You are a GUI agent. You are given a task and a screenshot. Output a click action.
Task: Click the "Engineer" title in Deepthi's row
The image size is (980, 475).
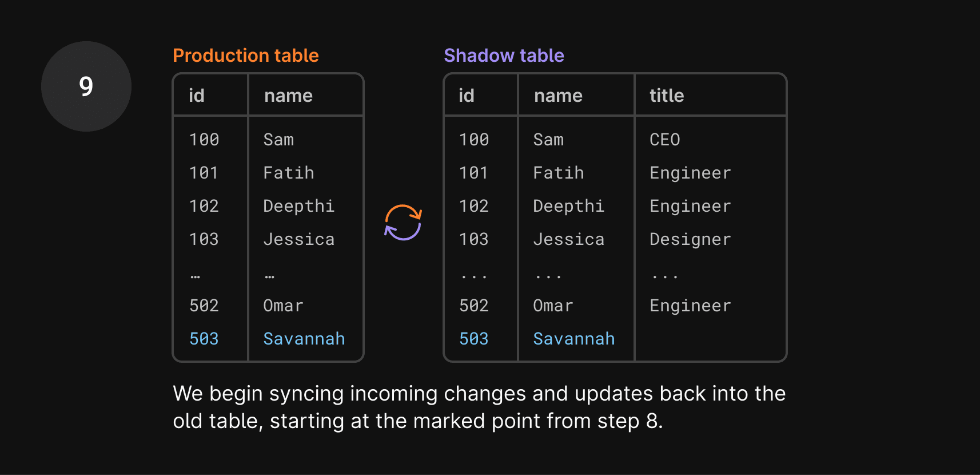[691, 206]
